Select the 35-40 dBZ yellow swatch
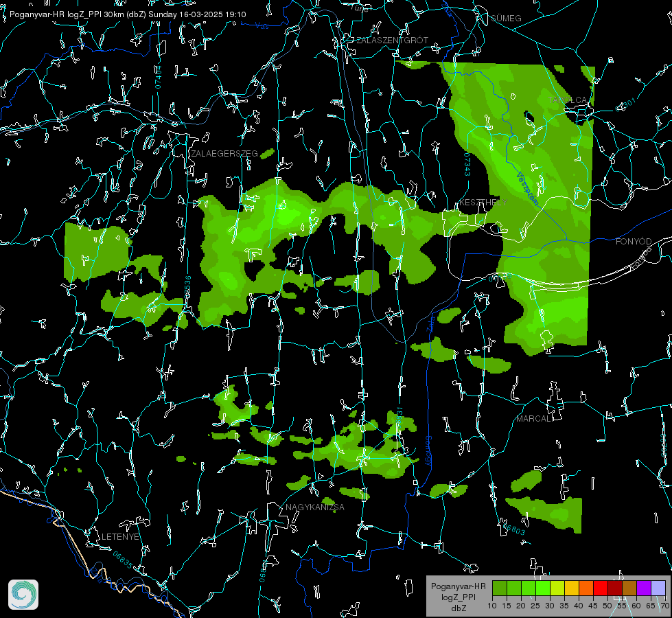The width and height of the screenshot is (672, 618). 572,588
